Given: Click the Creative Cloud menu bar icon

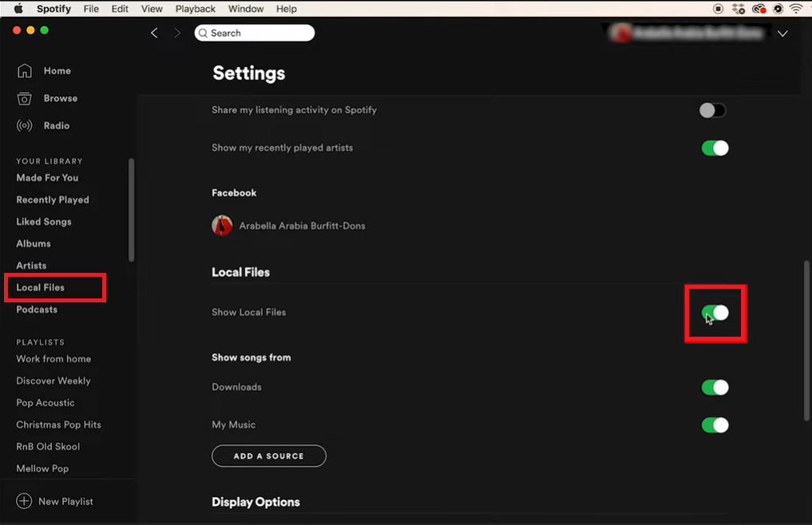Looking at the screenshot, I should coord(759,8).
